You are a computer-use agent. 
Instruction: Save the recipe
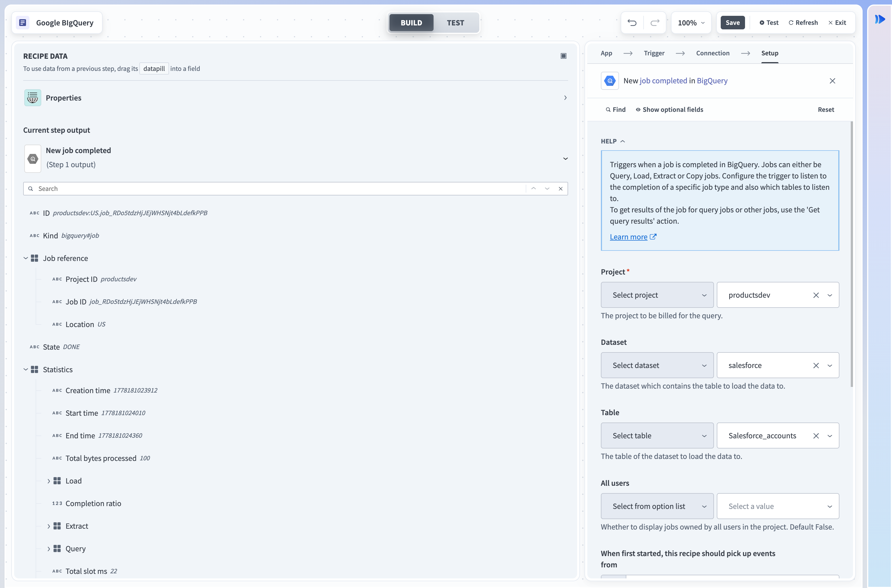[733, 23]
